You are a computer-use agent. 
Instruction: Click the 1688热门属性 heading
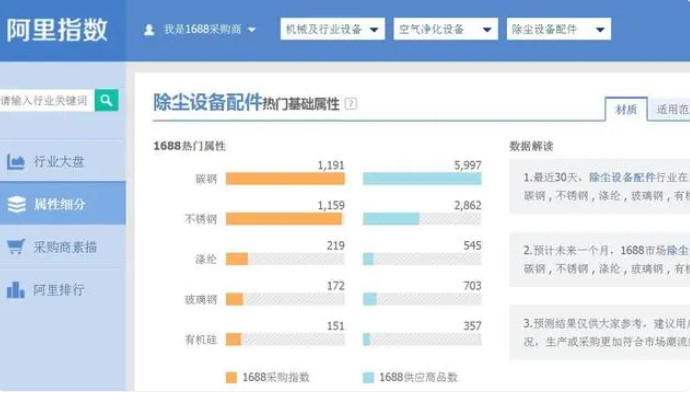[x=189, y=146]
